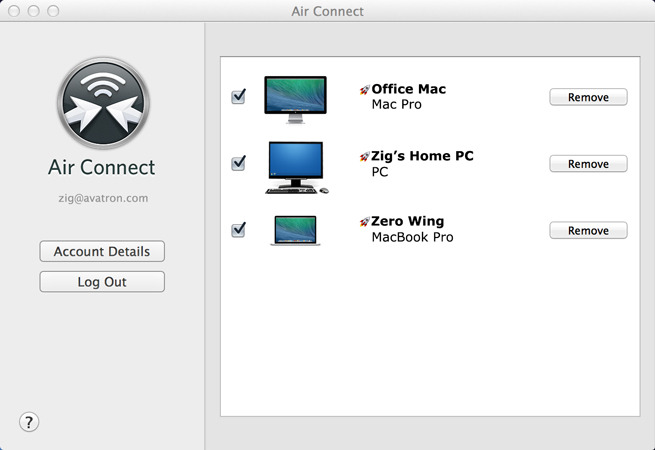Open Account Details

point(102,252)
